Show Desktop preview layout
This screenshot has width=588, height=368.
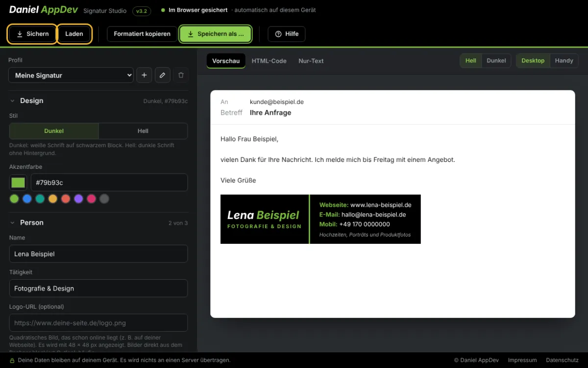click(x=533, y=61)
